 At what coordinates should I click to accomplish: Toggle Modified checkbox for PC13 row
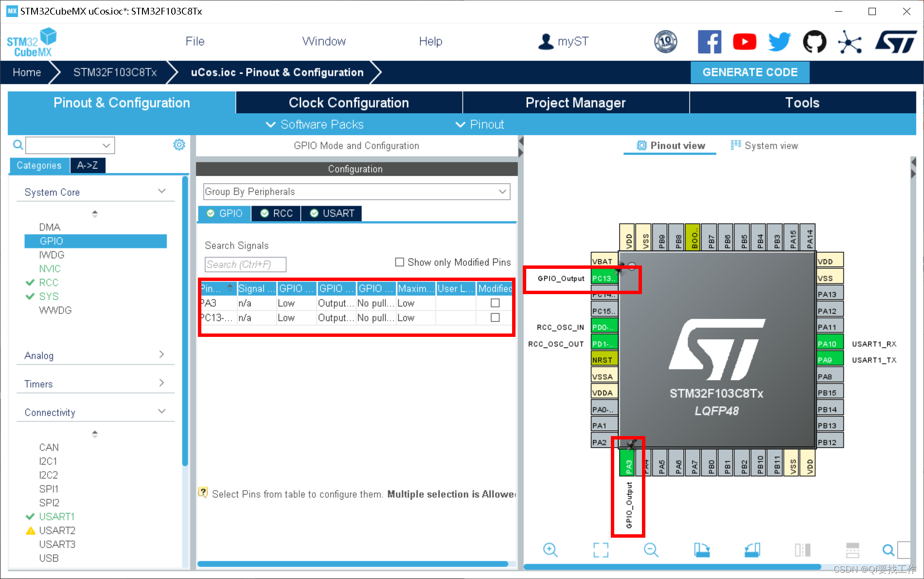pos(495,317)
